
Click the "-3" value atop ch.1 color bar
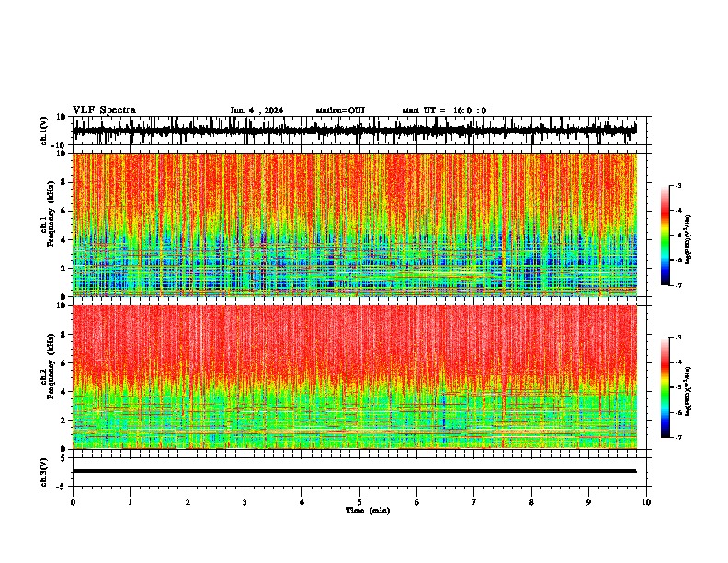(x=677, y=185)
